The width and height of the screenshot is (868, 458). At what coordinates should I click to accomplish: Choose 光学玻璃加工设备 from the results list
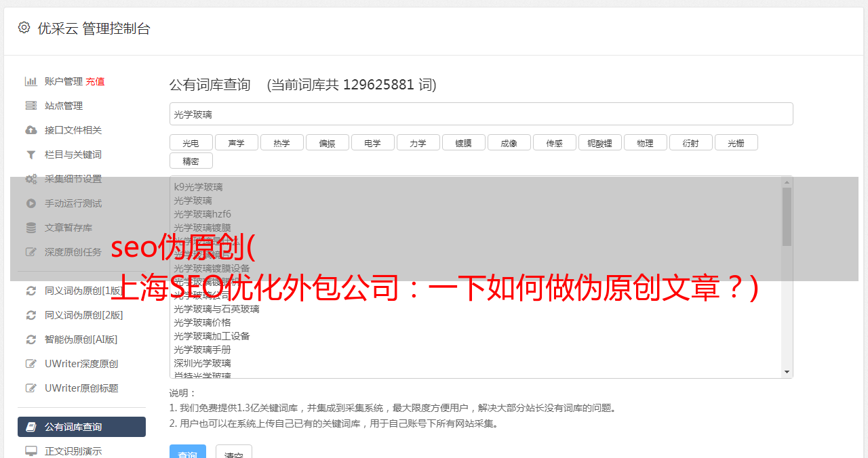[212, 336]
